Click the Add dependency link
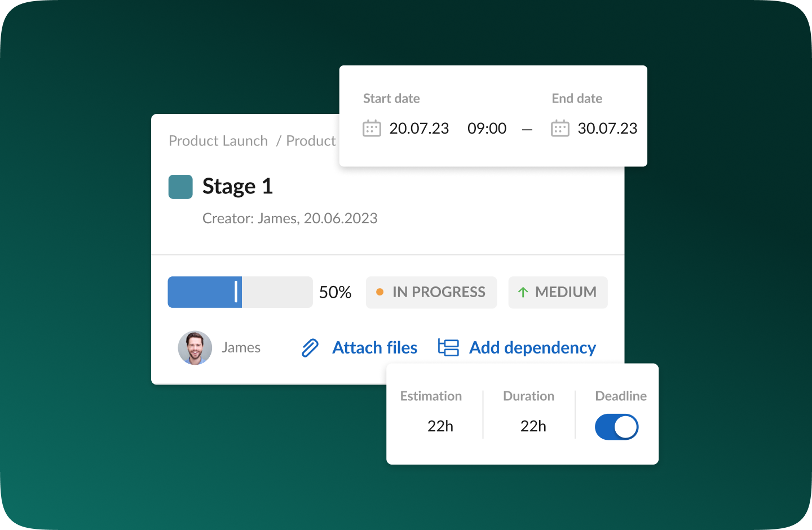Screen dimensions: 812x530 (x=532, y=348)
